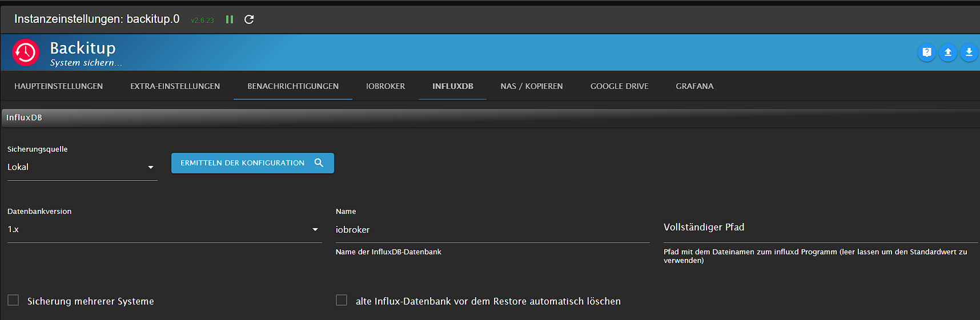Click the download configuration arrow icon
This screenshot has height=320, width=980.
(x=969, y=52)
